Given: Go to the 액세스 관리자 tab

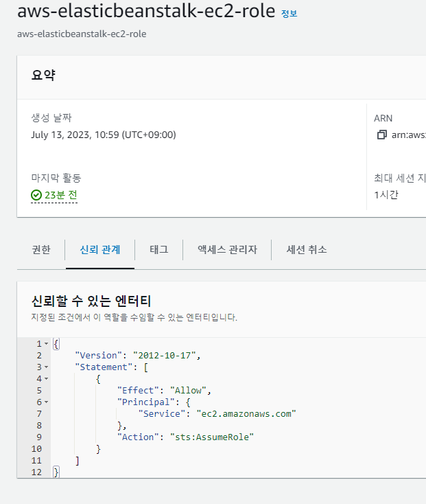Looking at the screenshot, I should [x=227, y=249].
